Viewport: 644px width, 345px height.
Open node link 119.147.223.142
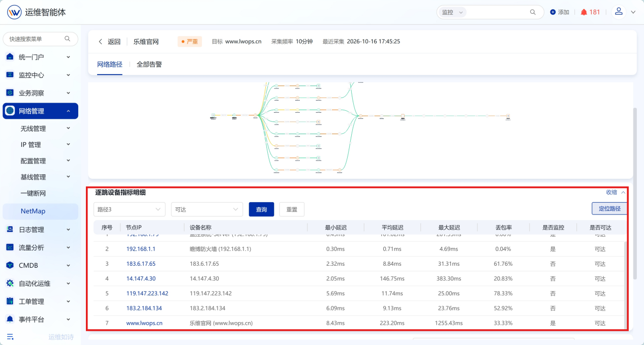[x=147, y=294]
